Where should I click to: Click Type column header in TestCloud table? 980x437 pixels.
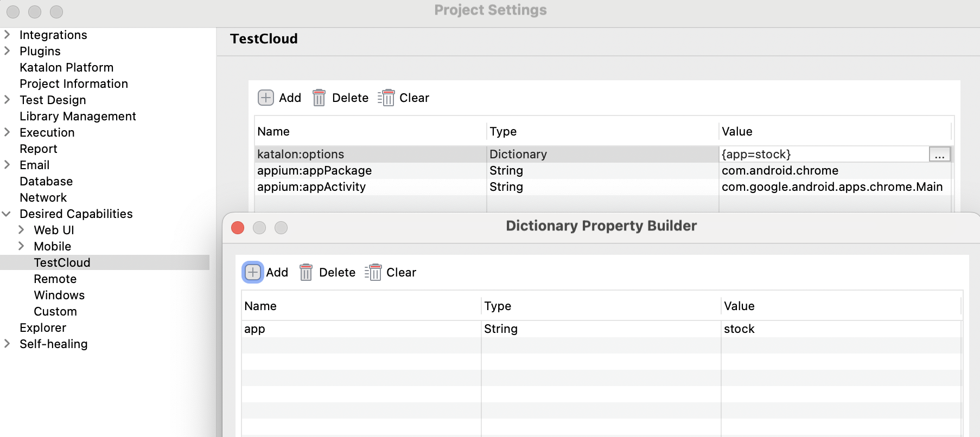pos(603,131)
